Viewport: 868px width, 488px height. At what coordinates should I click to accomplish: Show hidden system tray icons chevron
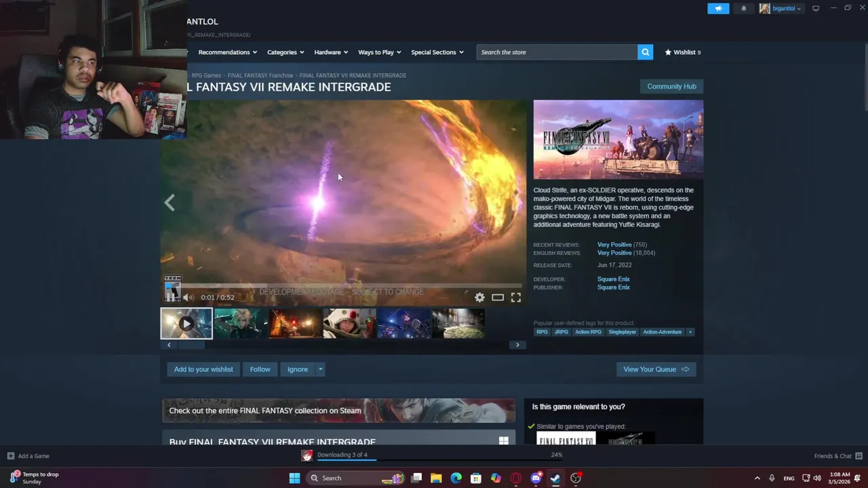pos(757,478)
